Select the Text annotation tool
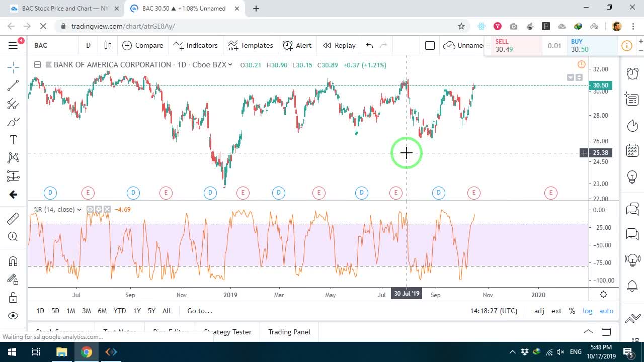The height and width of the screenshot is (362, 644). tap(13, 140)
